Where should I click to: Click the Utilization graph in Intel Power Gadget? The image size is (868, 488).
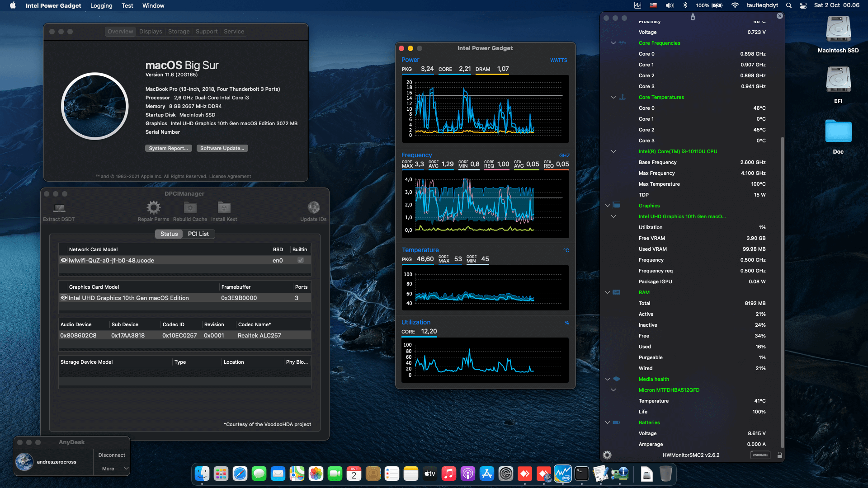tap(485, 360)
